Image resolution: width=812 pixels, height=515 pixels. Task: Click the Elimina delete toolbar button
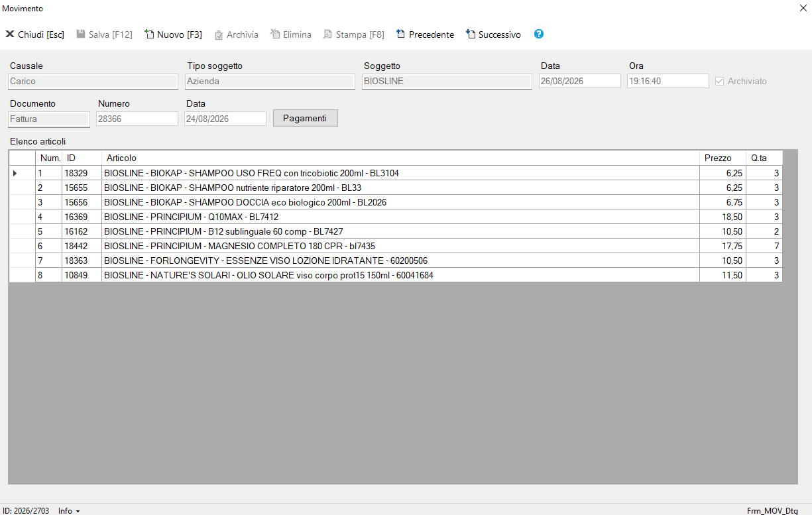click(290, 34)
